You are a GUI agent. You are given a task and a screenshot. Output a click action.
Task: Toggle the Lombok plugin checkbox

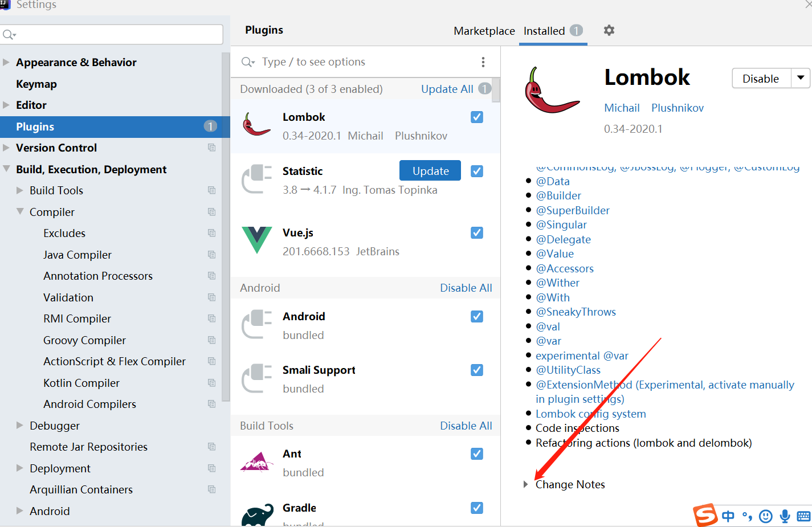(x=477, y=117)
